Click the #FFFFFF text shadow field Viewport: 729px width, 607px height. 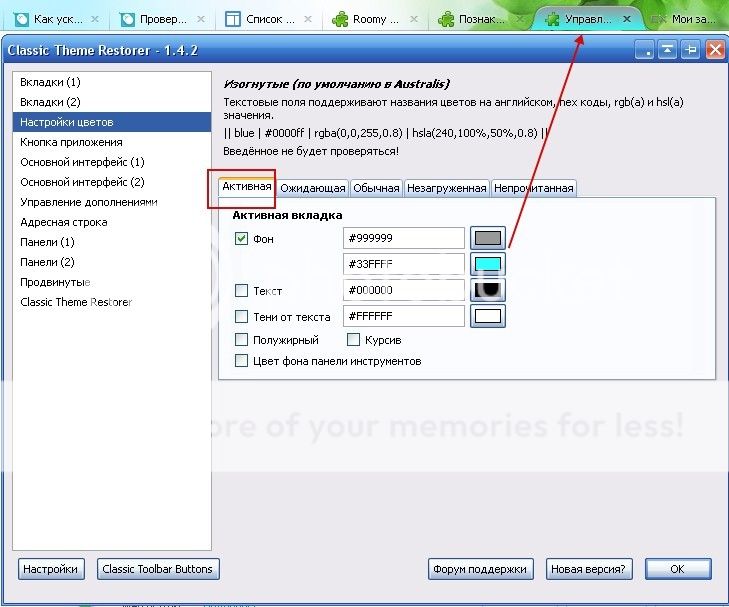point(404,316)
